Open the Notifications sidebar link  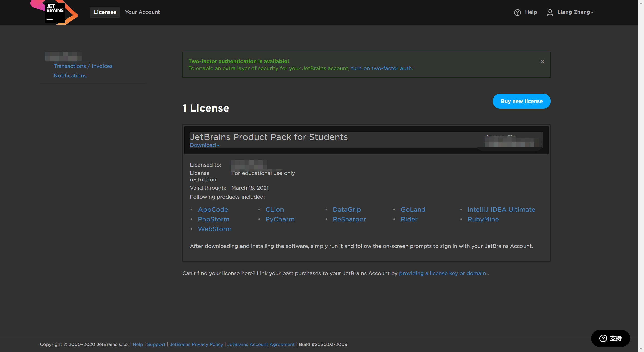tap(70, 76)
